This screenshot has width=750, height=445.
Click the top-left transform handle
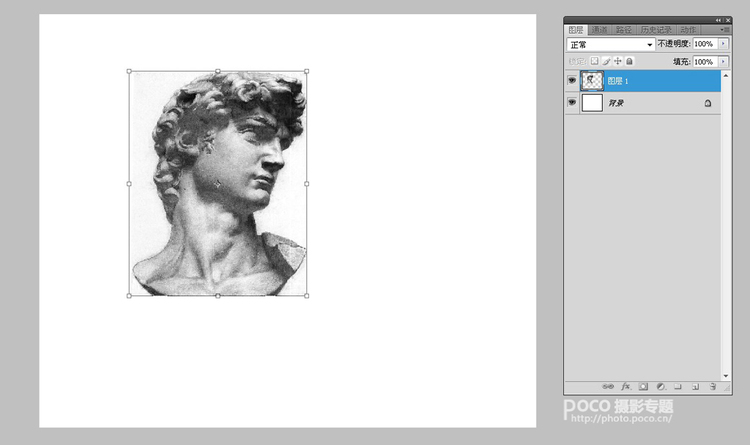(129, 71)
